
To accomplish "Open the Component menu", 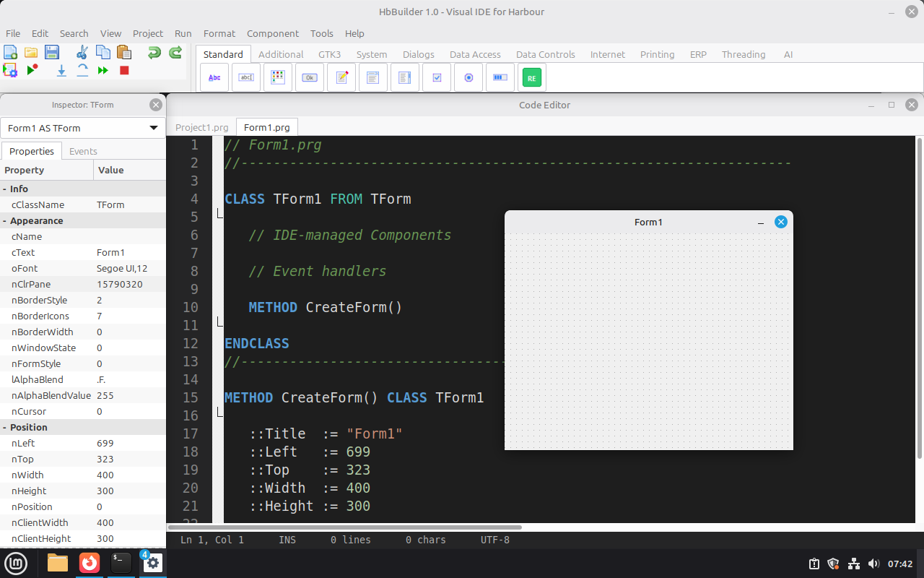I will (x=273, y=33).
